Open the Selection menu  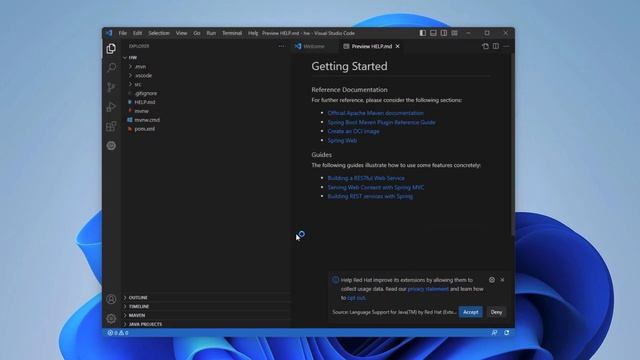click(159, 33)
